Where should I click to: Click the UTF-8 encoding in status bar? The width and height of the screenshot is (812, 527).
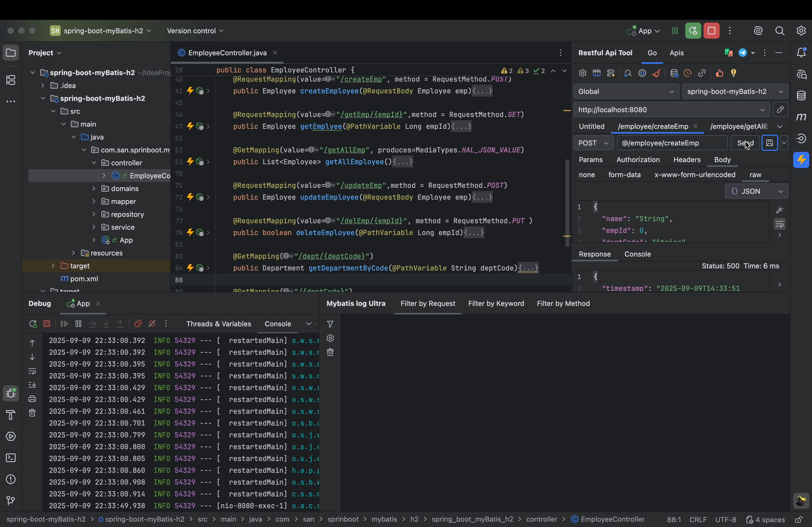click(725, 520)
